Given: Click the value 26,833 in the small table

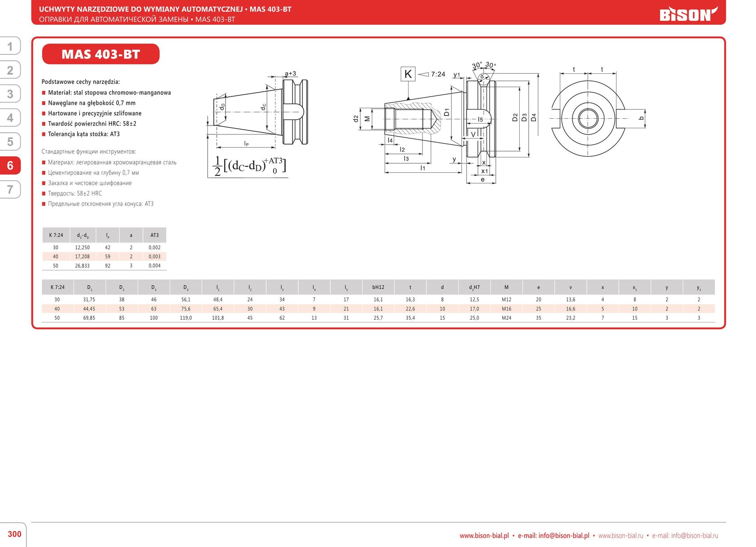Looking at the screenshot, I should tap(82, 266).
